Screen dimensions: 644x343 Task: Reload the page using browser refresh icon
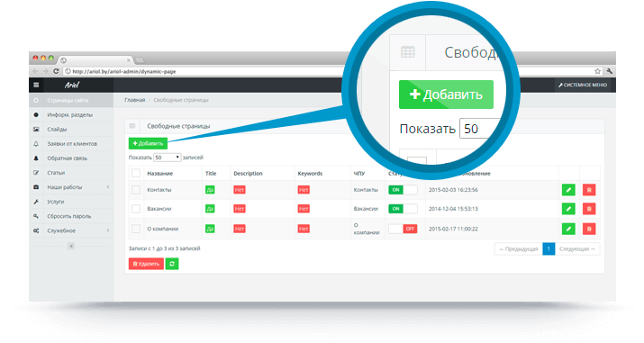[56, 71]
